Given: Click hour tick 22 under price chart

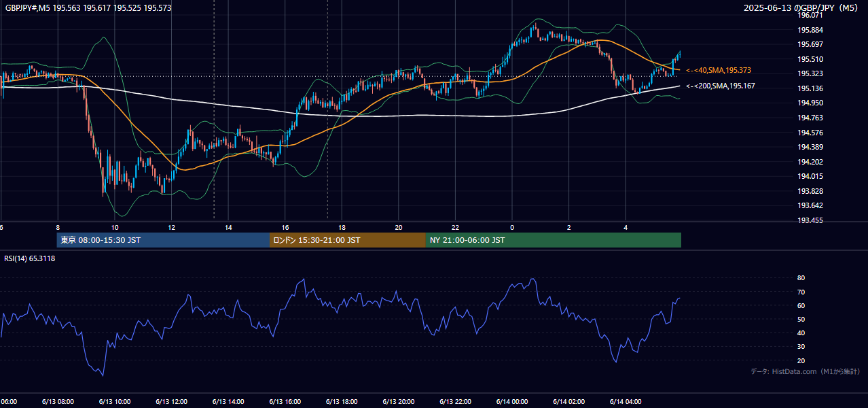Looking at the screenshot, I should (456, 228).
